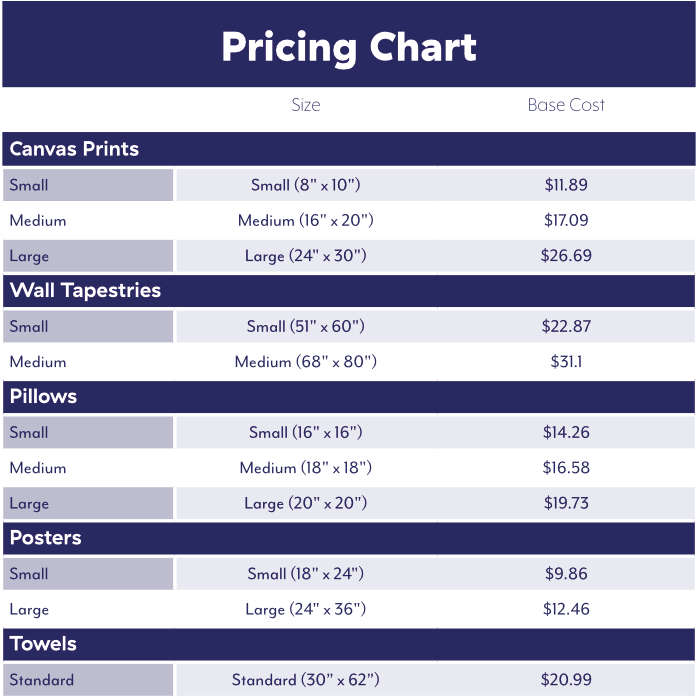Click the Small (51" x 60") tapestry size
697x700 pixels.
click(305, 326)
